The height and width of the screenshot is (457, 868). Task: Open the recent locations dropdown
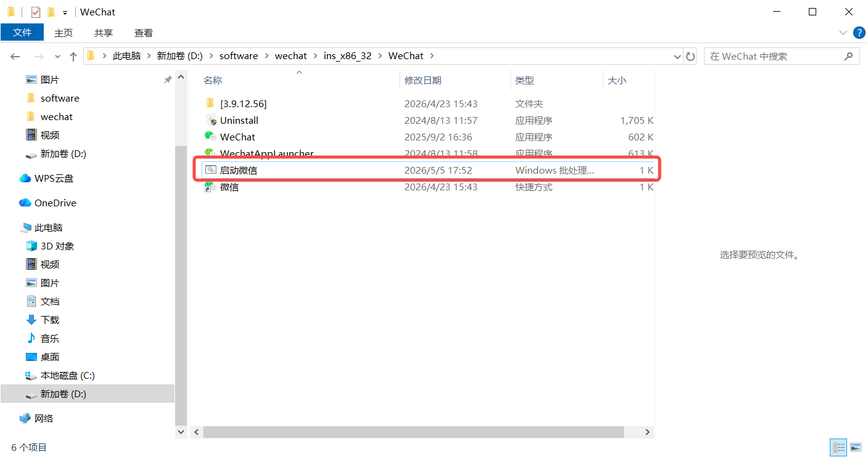pyautogui.click(x=57, y=56)
